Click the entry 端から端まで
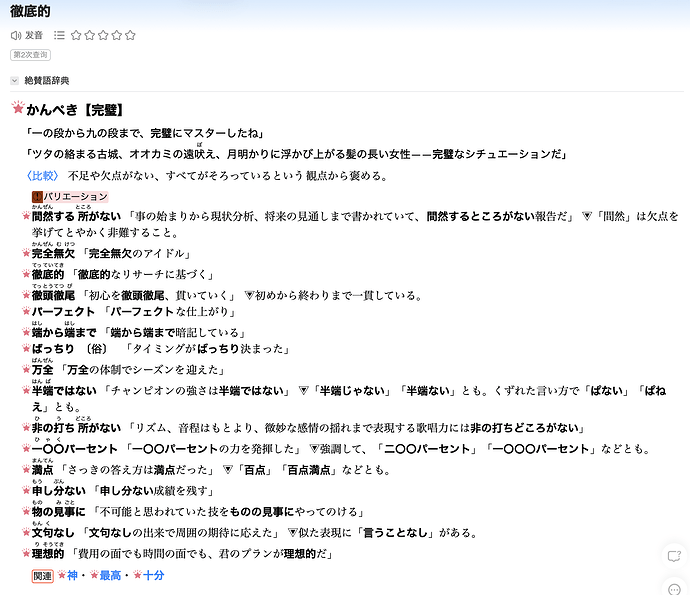 tap(64, 333)
